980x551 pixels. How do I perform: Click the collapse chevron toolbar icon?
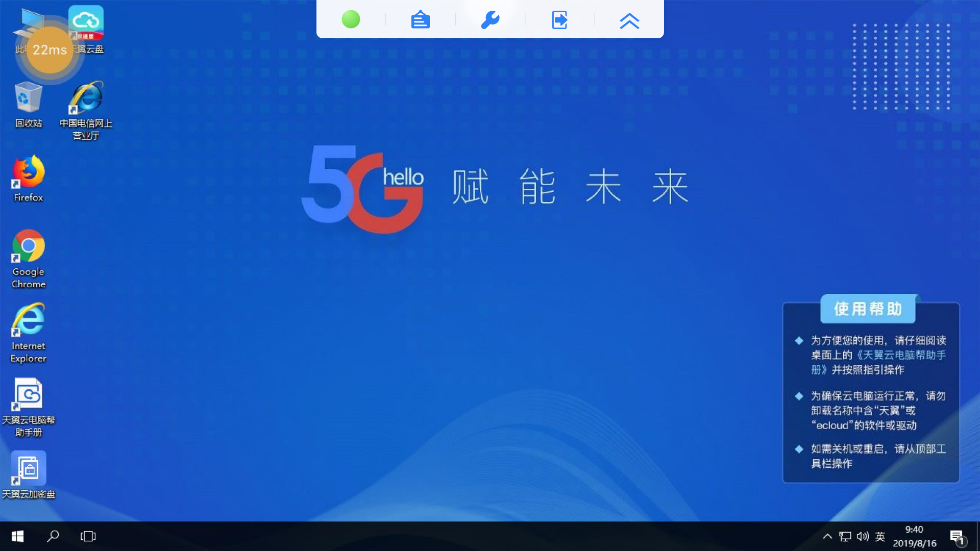pyautogui.click(x=629, y=20)
